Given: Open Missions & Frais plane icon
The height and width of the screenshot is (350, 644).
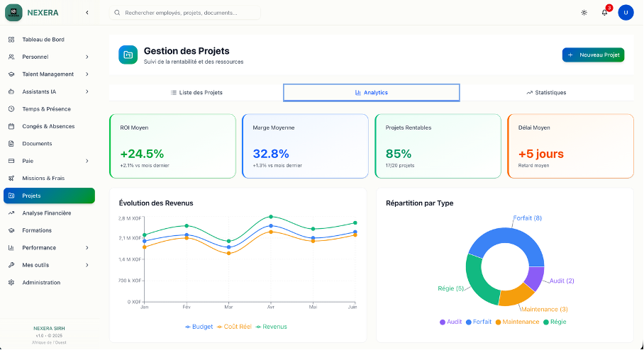Looking at the screenshot, I should [11, 179].
